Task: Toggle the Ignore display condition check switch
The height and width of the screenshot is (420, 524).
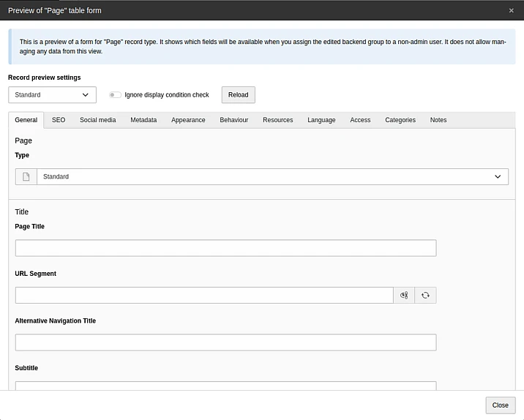Action: [x=115, y=95]
